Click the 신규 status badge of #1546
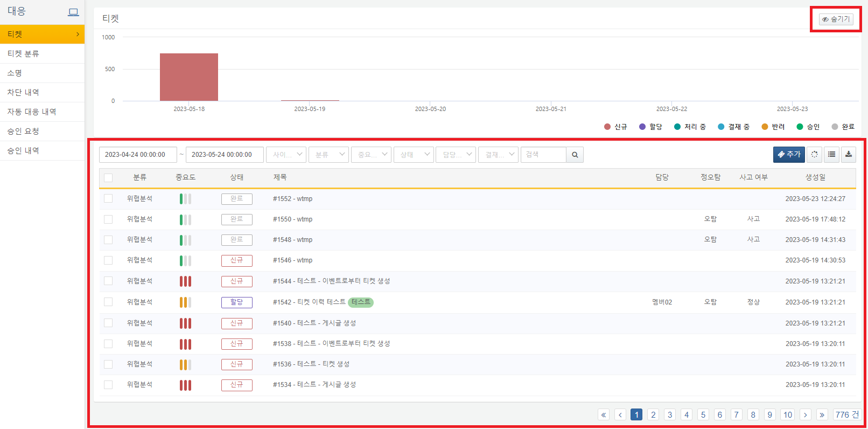This screenshot has width=868, height=429. tap(237, 260)
